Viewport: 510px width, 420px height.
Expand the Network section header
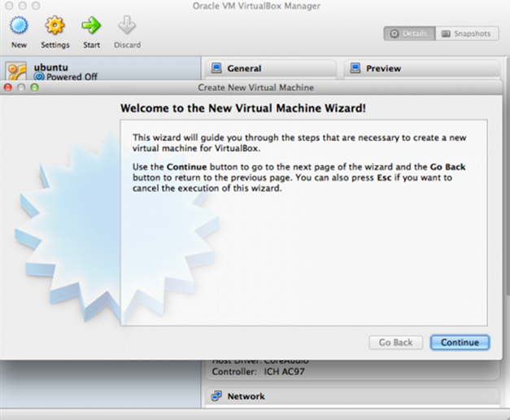tap(352, 396)
